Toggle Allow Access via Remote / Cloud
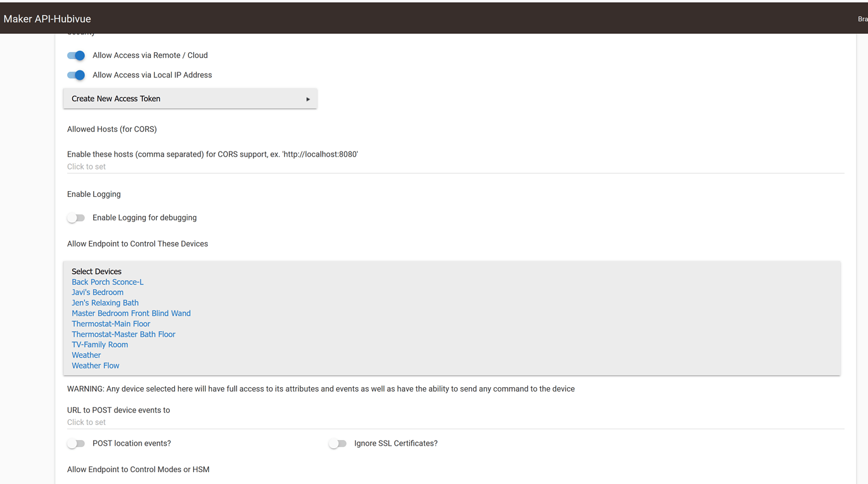The height and width of the screenshot is (484, 868). click(x=76, y=55)
